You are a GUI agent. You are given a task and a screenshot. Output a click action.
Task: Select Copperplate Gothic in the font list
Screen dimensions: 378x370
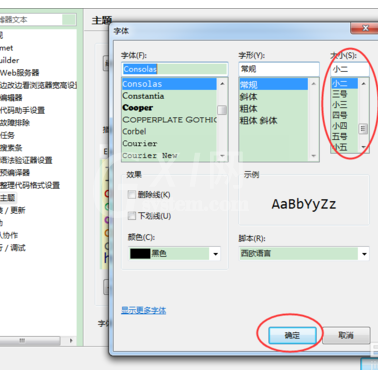(169, 120)
